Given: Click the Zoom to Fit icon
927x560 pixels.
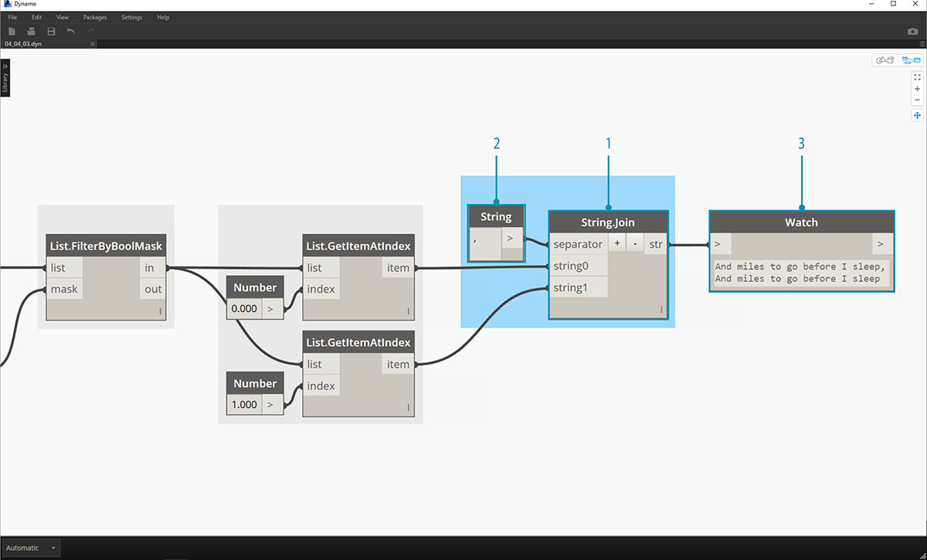Looking at the screenshot, I should click(x=917, y=77).
